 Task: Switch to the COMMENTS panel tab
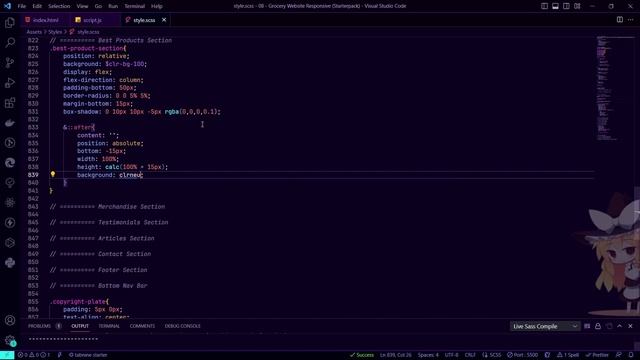click(x=142, y=326)
